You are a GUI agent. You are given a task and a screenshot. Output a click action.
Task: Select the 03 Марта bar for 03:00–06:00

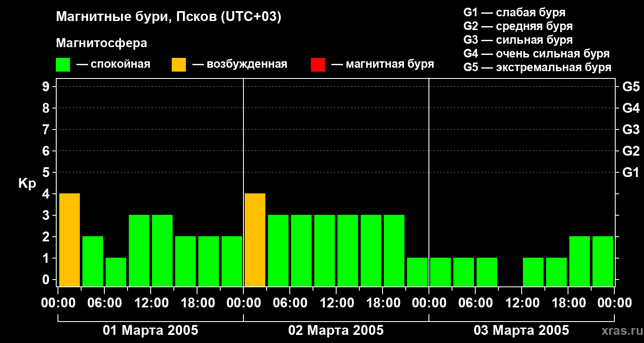click(464, 272)
